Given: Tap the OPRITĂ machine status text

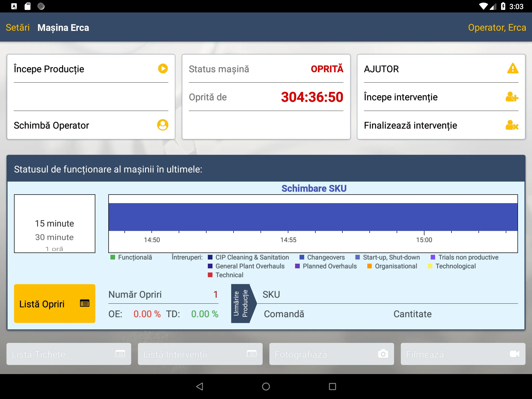Looking at the screenshot, I should pos(327,69).
